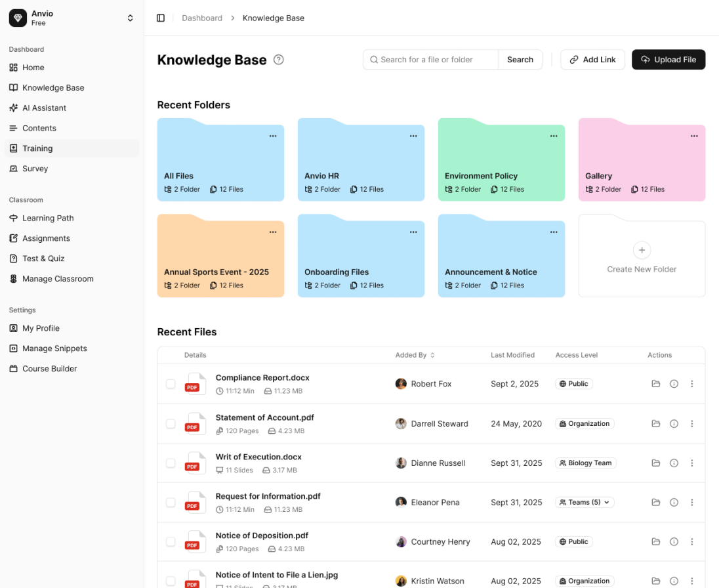Image resolution: width=719 pixels, height=588 pixels.
Task: Click the help icon beside Knowledge Base title
Action: tap(279, 60)
